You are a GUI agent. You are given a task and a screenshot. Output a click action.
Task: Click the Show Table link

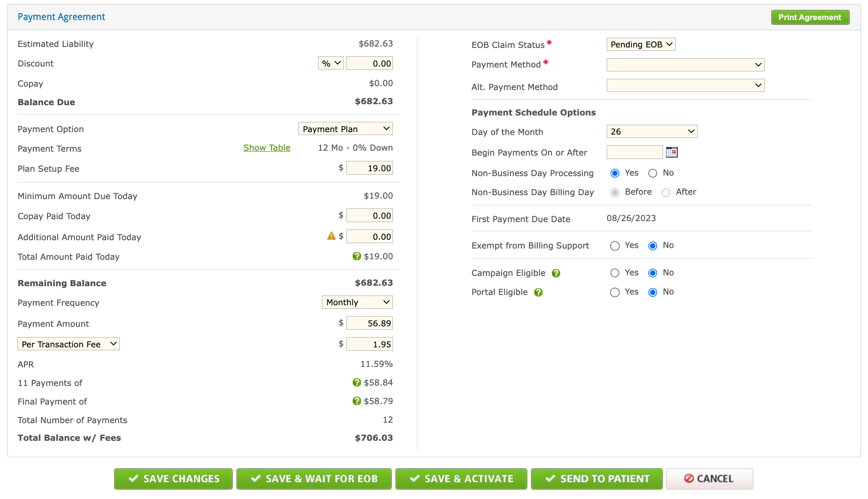click(267, 148)
